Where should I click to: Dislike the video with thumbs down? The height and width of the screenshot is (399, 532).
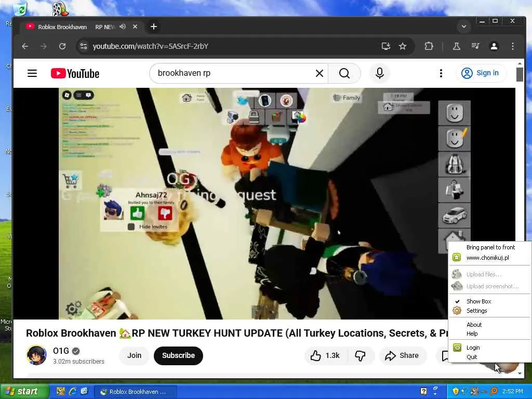pos(361,355)
